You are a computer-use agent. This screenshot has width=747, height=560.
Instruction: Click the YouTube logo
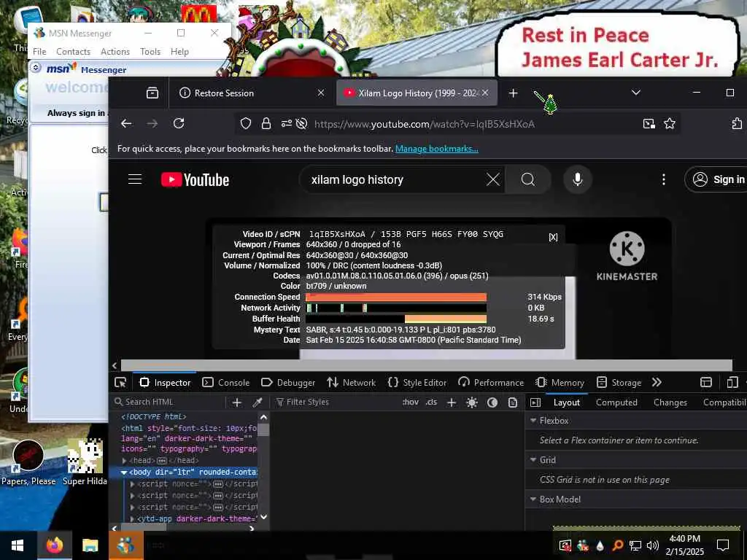point(196,179)
